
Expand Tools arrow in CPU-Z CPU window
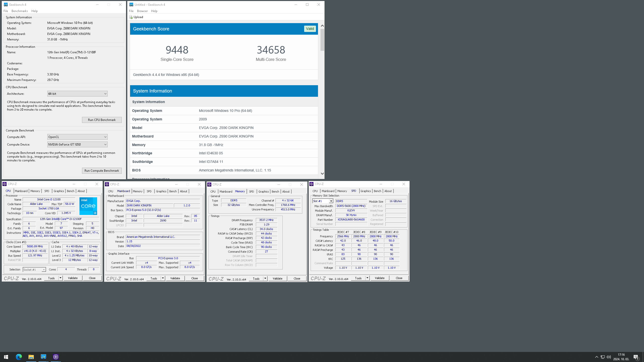click(60, 278)
